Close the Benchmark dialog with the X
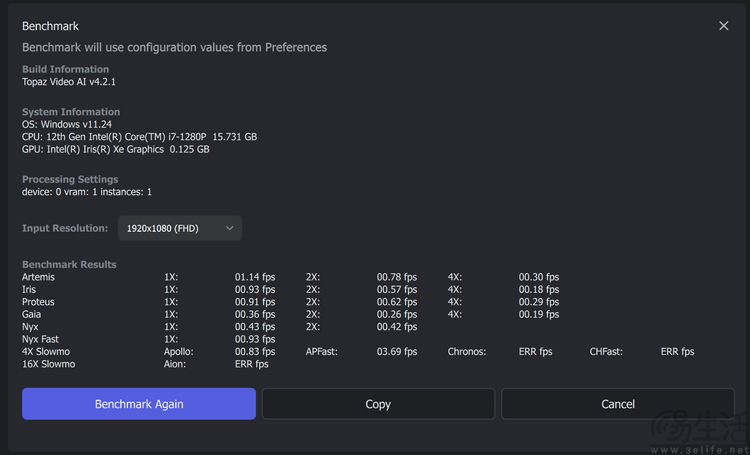Image resolution: width=750 pixels, height=455 pixels. point(724,26)
